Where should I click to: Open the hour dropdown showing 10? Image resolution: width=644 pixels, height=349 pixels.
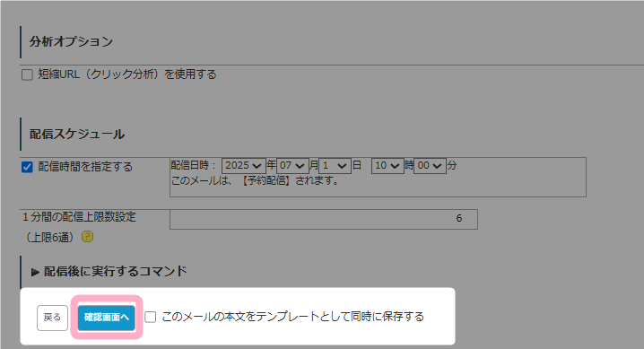click(x=387, y=165)
